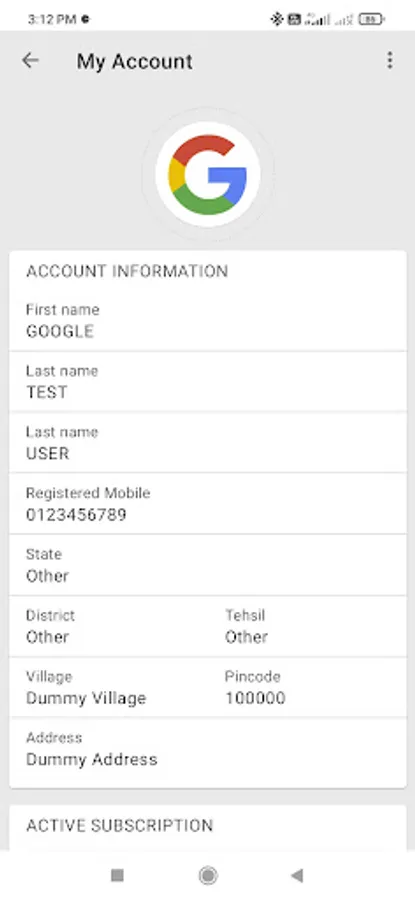
Task: Open the three-dot overflow menu
Action: [390, 60]
